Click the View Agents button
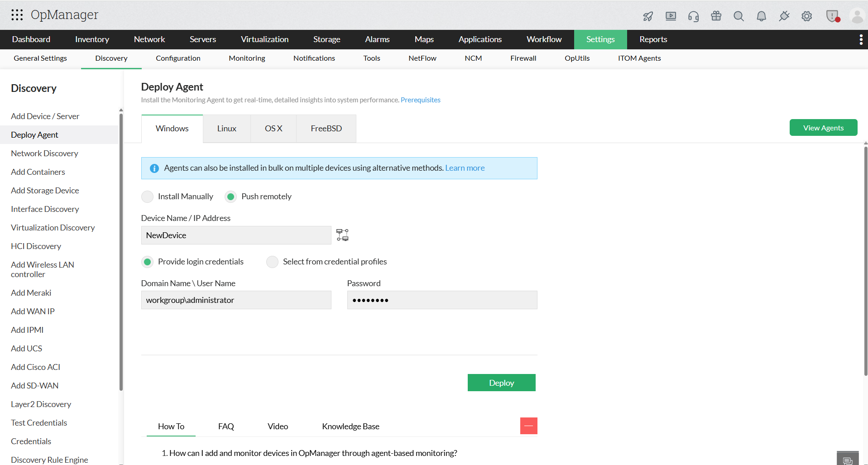 tap(823, 128)
